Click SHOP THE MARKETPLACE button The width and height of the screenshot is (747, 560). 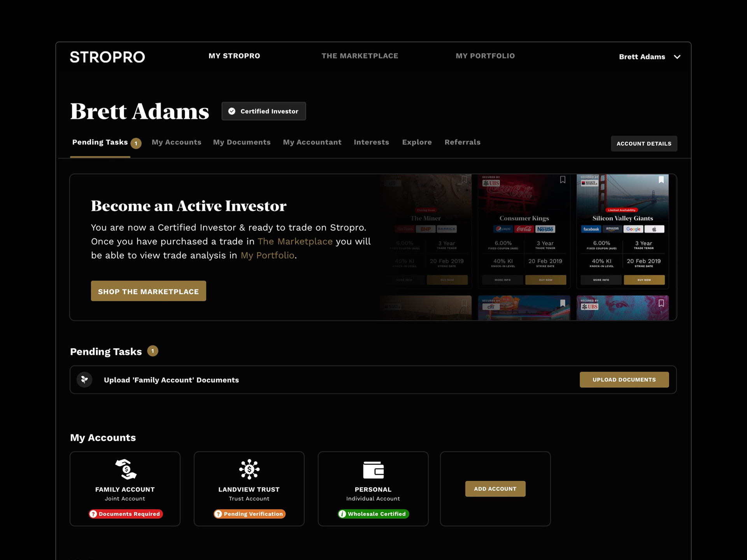(x=148, y=291)
